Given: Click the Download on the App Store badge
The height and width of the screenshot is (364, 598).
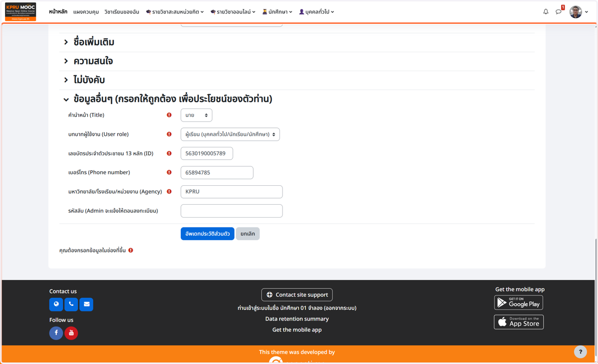Looking at the screenshot, I should coord(519,322).
